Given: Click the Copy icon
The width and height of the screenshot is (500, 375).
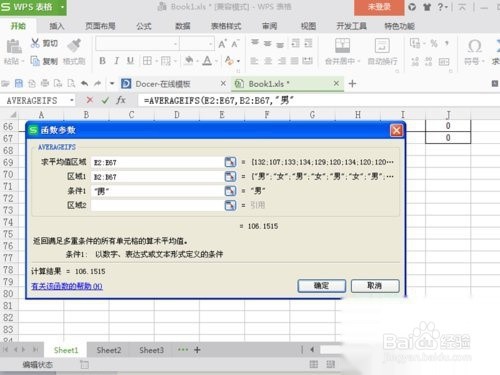Looking at the screenshot, I should (35, 61).
